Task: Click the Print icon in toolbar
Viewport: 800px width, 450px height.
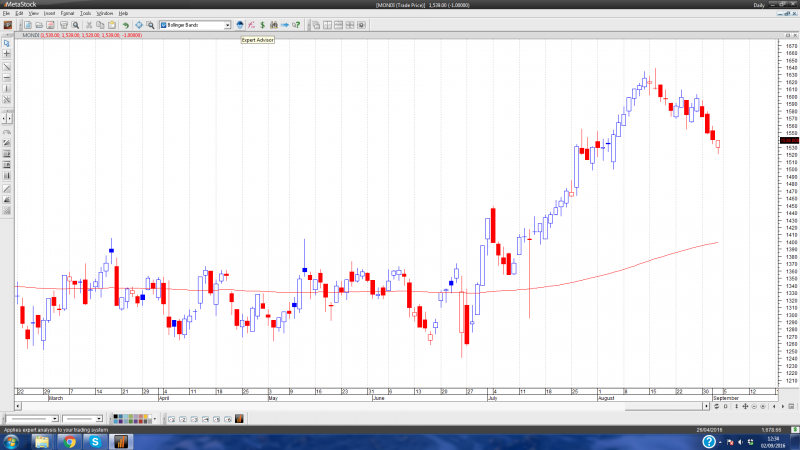Action: point(62,24)
